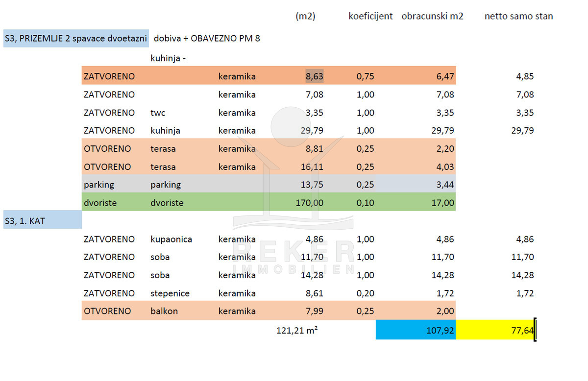Click the (m2) column header
The height and width of the screenshot is (381, 588).
coord(305,16)
